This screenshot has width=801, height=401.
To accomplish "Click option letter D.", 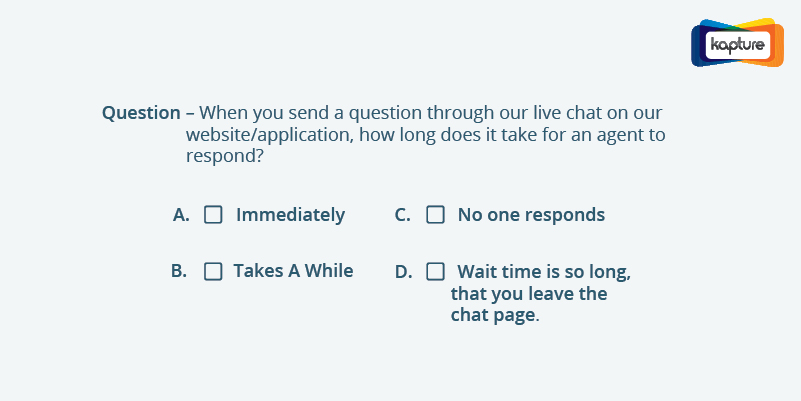I will (404, 272).
